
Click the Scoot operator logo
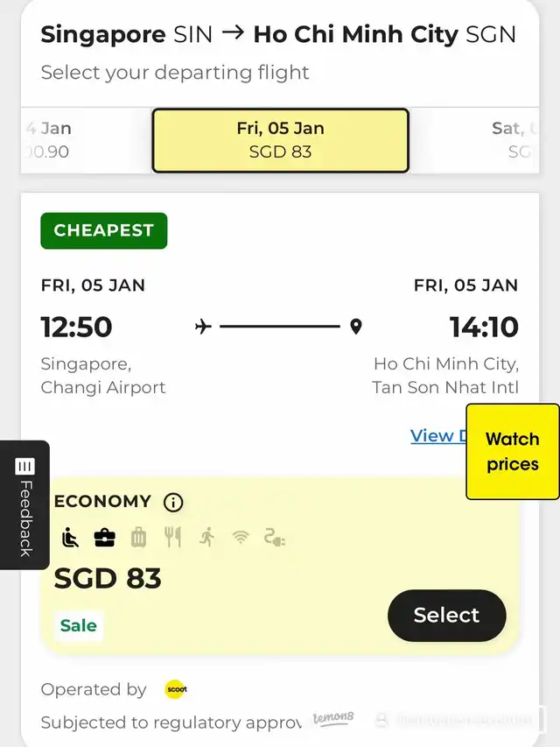tap(176, 689)
